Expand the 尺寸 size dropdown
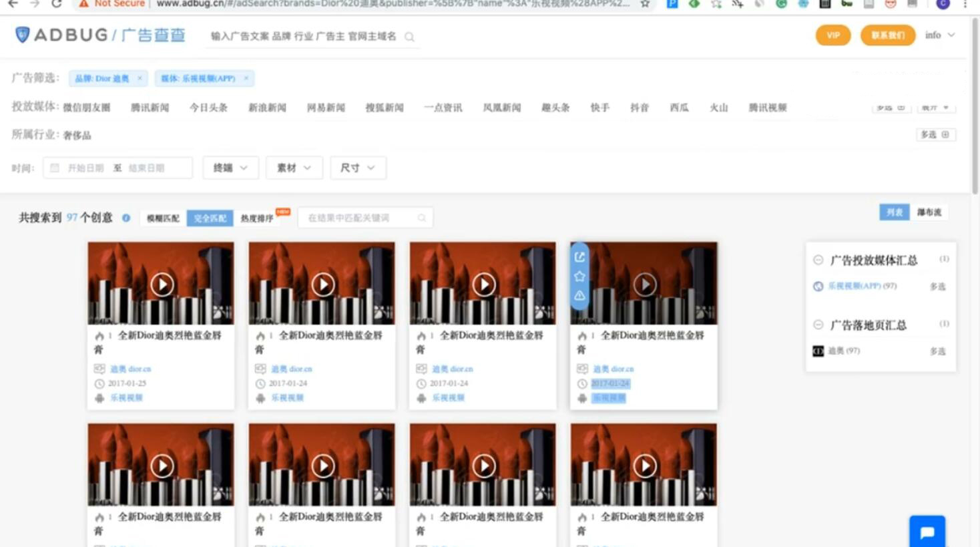This screenshot has width=980, height=547. tap(357, 168)
